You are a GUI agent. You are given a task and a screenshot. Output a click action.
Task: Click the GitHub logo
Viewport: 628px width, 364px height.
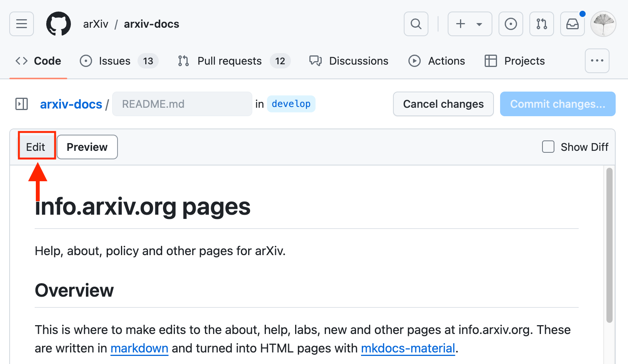pos(59,23)
